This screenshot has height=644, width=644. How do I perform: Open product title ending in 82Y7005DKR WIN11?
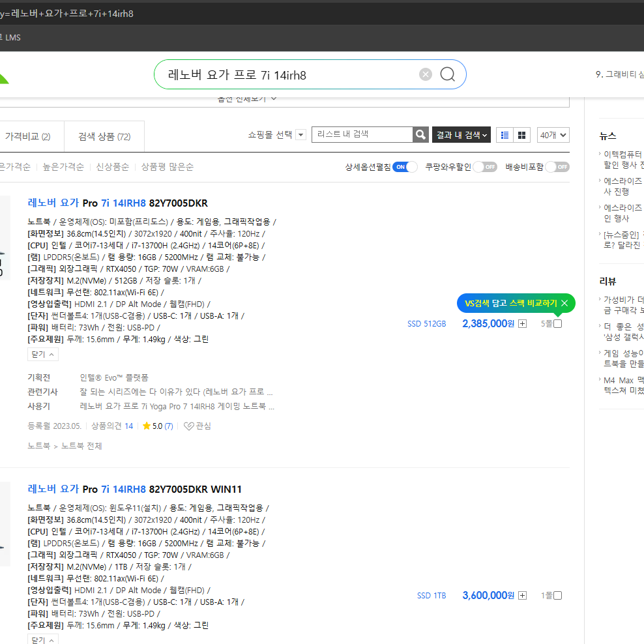click(134, 489)
